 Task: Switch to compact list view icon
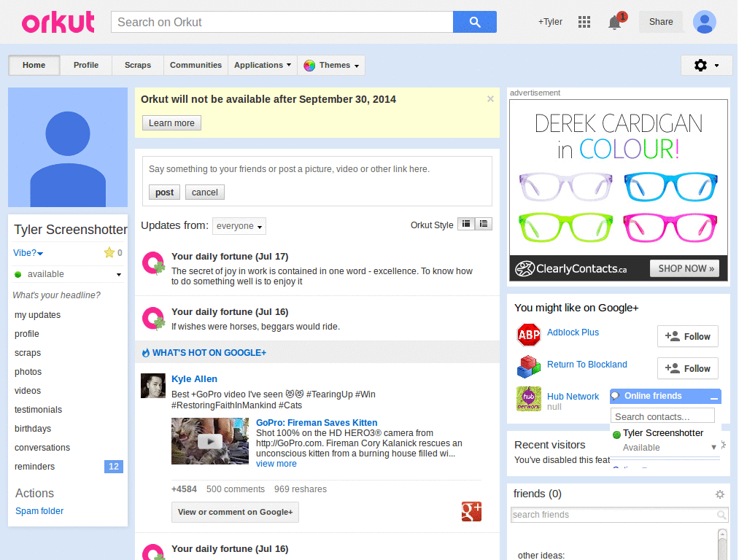tap(466, 224)
